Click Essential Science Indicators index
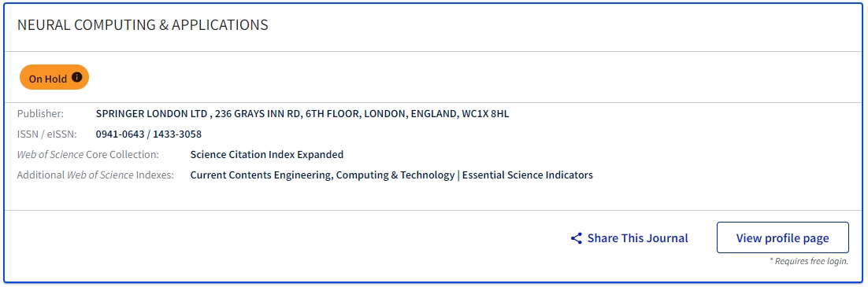The width and height of the screenshot is (868, 287). pos(528,175)
